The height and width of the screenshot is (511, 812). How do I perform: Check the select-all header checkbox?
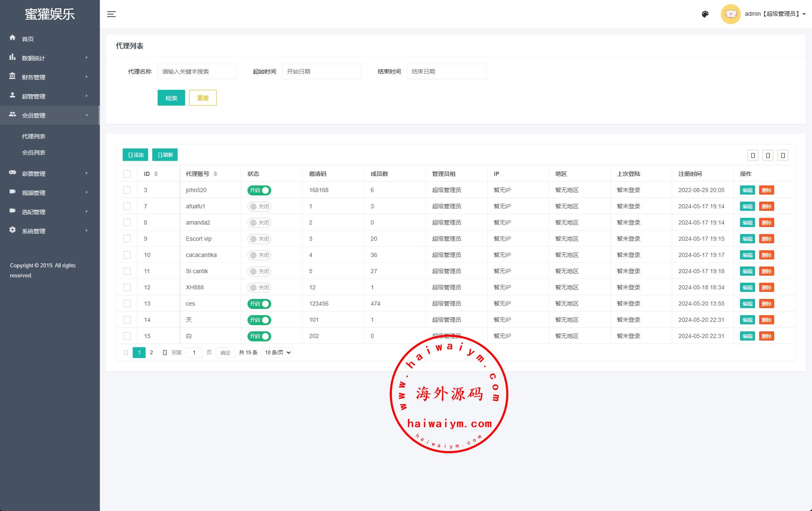[x=127, y=174]
